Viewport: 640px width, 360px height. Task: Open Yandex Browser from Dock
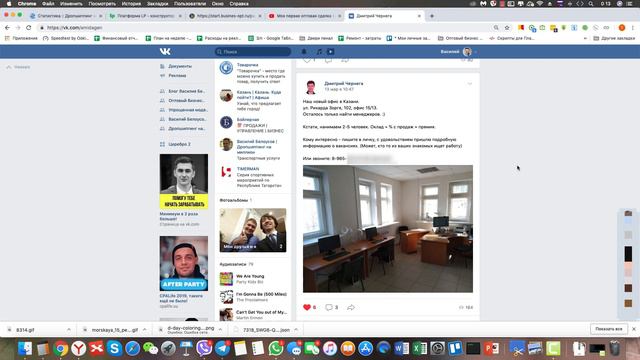(x=79, y=349)
